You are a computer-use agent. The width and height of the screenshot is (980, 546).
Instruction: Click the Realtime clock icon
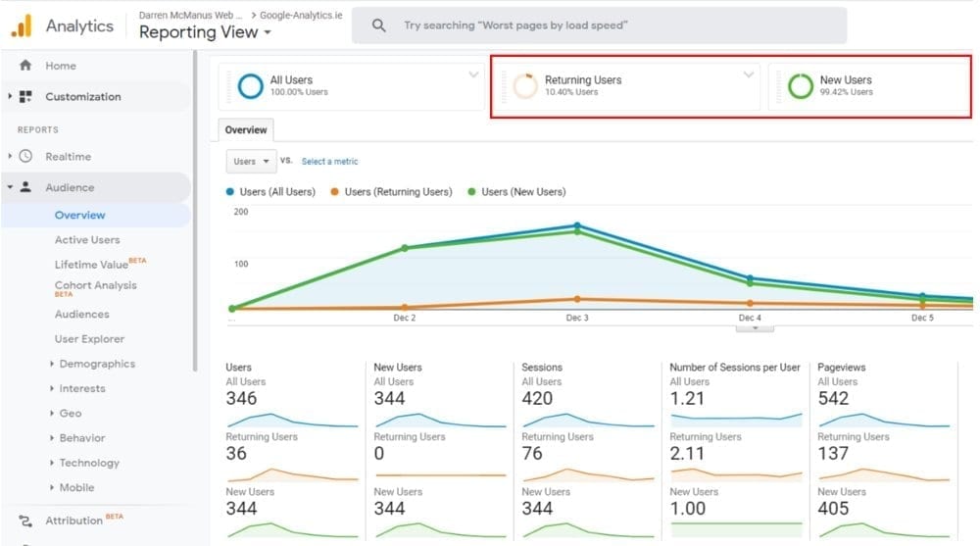pyautogui.click(x=25, y=157)
